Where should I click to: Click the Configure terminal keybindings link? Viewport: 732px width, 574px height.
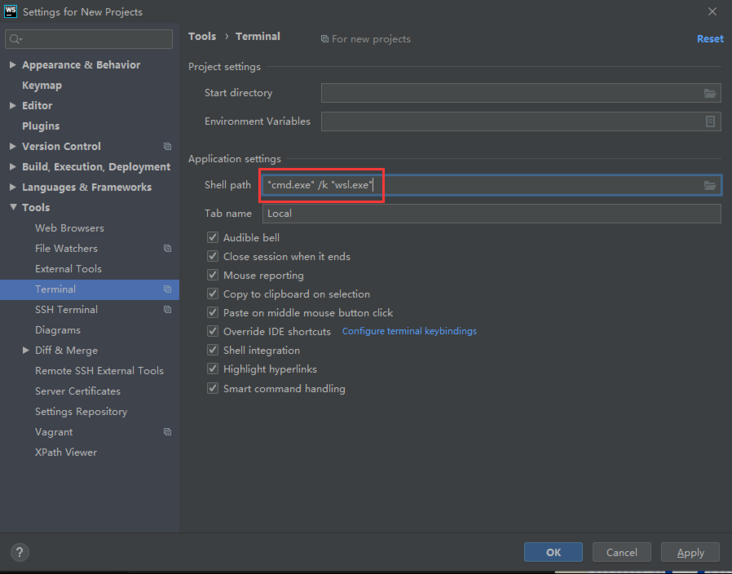click(x=409, y=331)
